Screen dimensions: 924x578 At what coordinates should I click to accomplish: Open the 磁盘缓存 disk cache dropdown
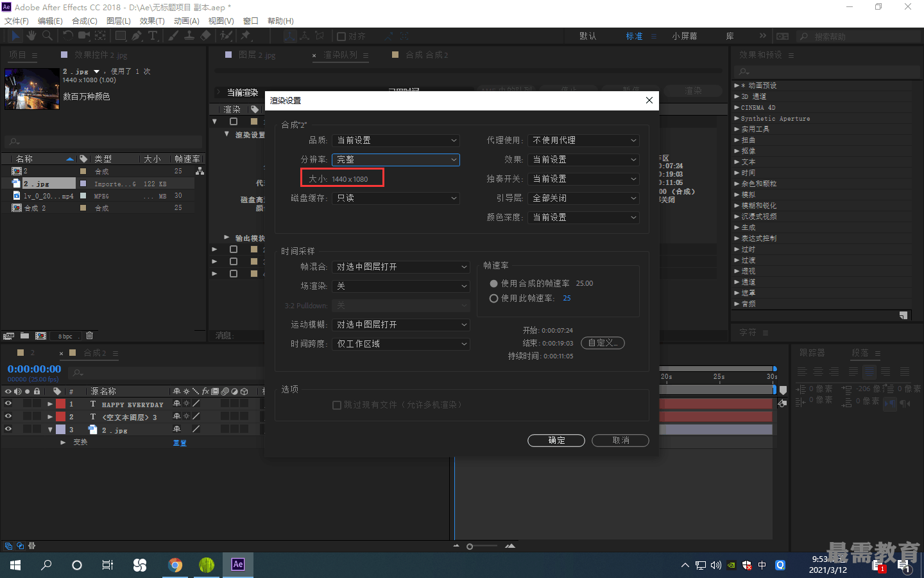(x=396, y=198)
